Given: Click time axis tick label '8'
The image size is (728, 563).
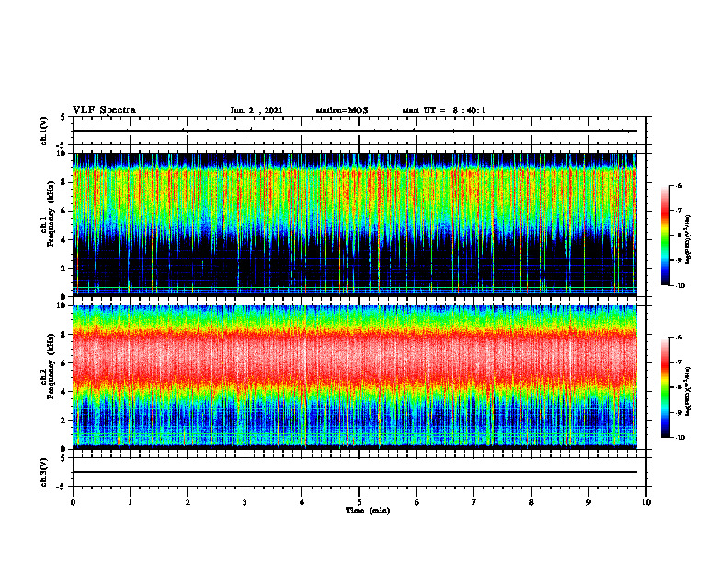Looking at the screenshot, I should tap(531, 502).
